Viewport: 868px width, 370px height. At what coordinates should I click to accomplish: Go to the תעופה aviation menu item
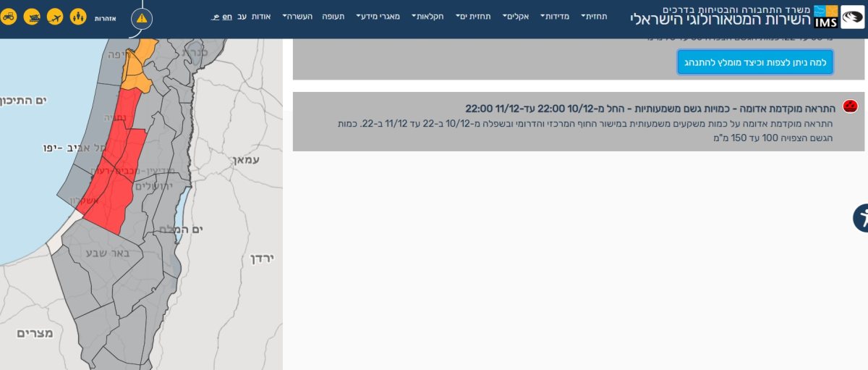[333, 16]
